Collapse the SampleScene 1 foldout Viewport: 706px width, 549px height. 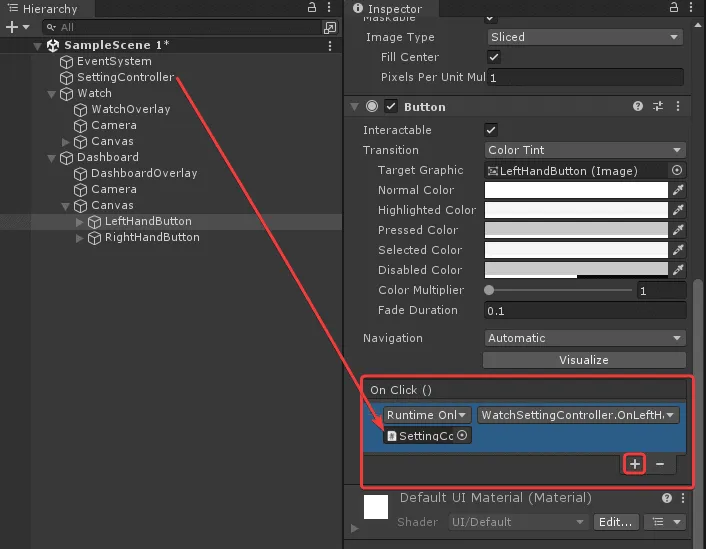tap(37, 46)
